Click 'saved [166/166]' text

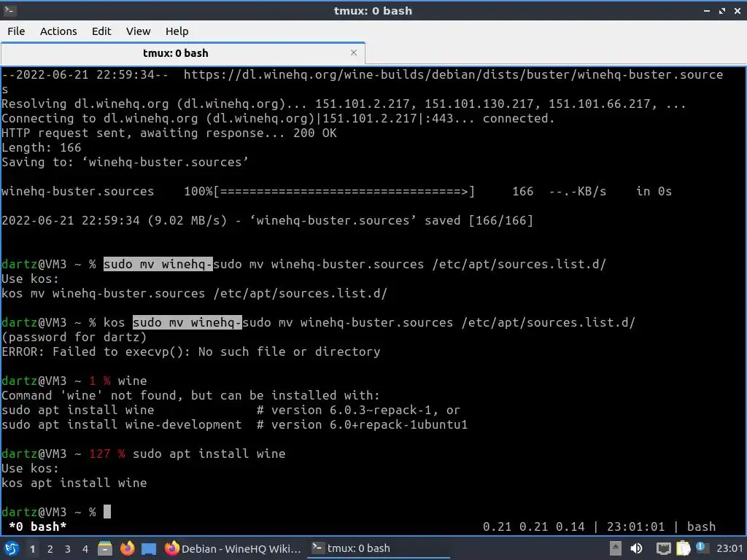coord(479,220)
